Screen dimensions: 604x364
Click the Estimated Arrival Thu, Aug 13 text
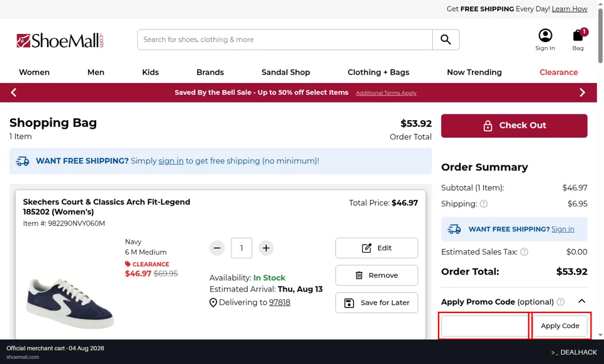pyautogui.click(x=266, y=289)
